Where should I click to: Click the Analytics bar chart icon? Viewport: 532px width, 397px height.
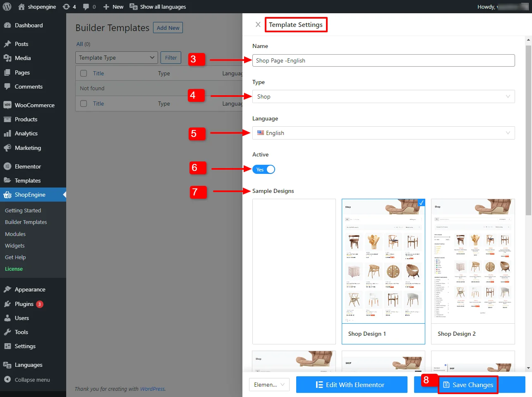pos(7,133)
